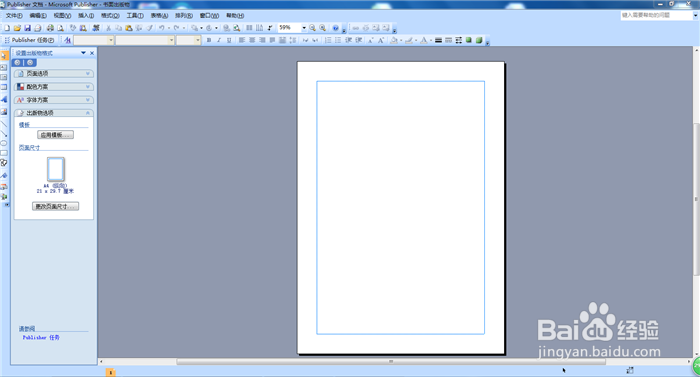Open the 格式 menu
The height and width of the screenshot is (377, 700).
click(110, 16)
